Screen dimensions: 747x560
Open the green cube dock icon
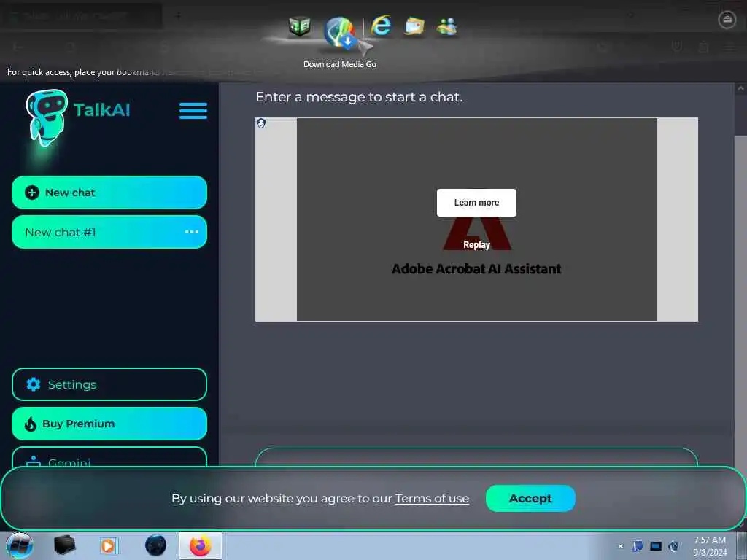click(300, 26)
